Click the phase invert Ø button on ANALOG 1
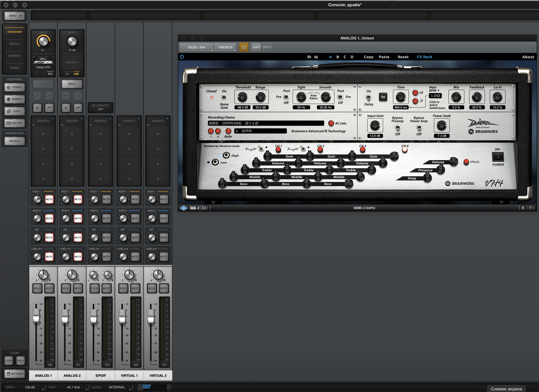 pyautogui.click(x=37, y=108)
